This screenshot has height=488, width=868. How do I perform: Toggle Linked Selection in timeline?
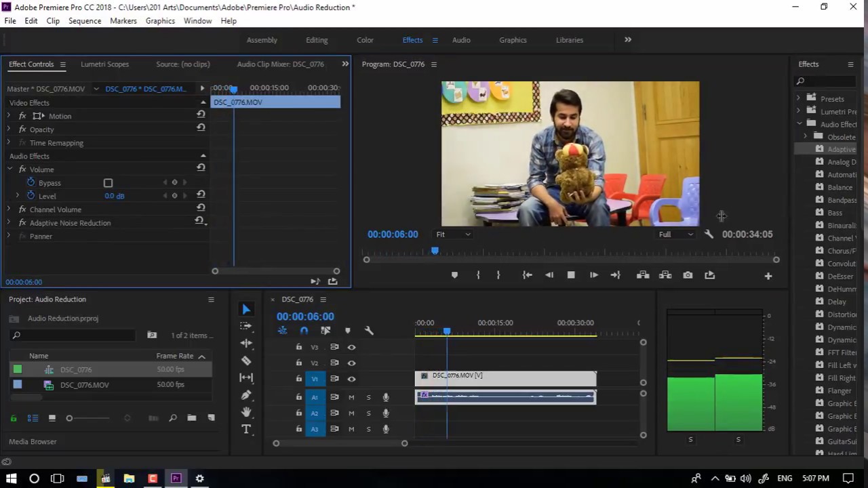(x=325, y=331)
